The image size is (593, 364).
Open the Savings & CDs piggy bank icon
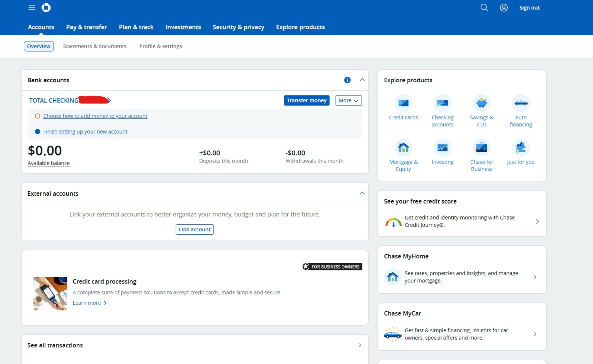coord(482,103)
